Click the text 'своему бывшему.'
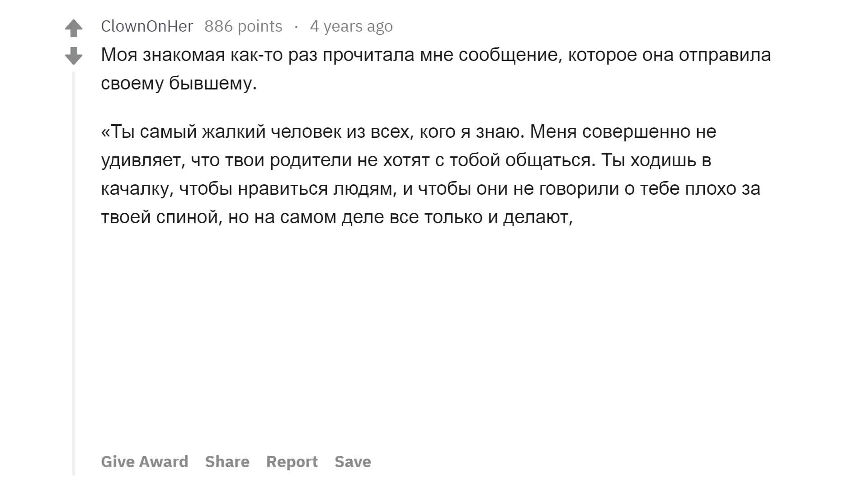Image resolution: width=868 pixels, height=488 pixels. 179,84
